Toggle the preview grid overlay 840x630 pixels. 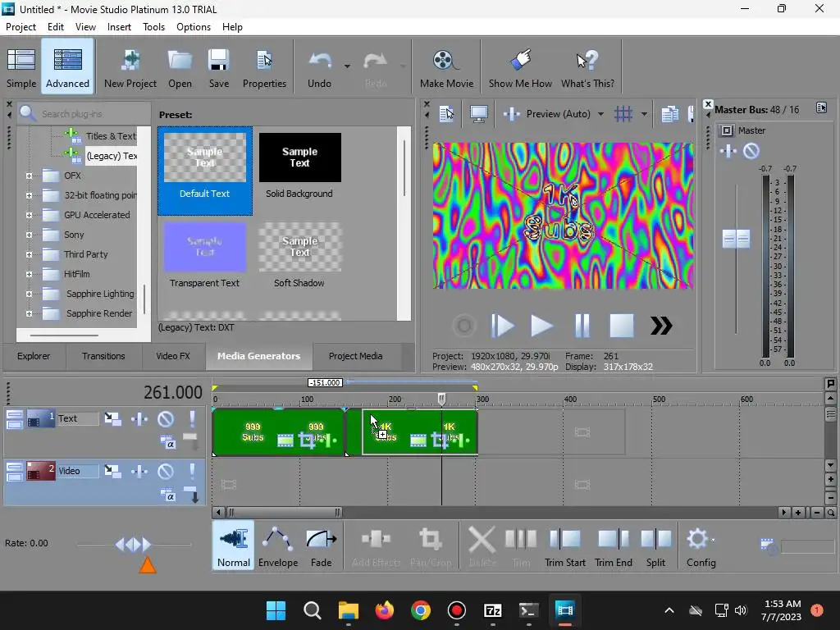coord(623,113)
